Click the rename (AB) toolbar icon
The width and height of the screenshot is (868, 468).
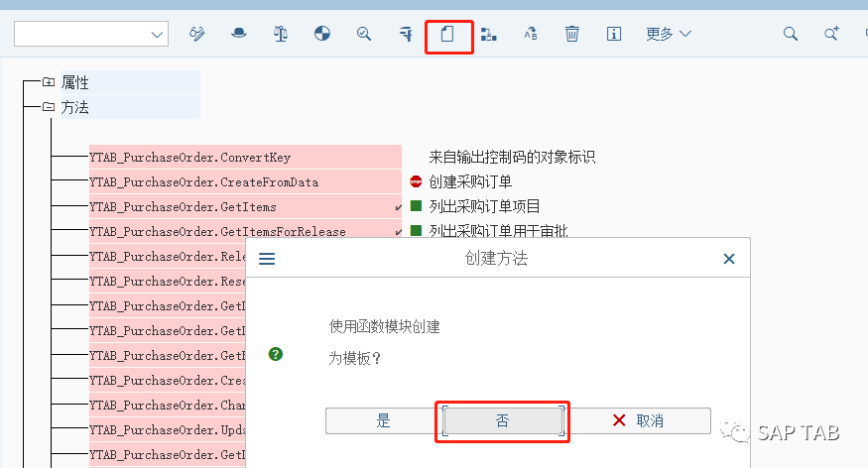click(531, 35)
